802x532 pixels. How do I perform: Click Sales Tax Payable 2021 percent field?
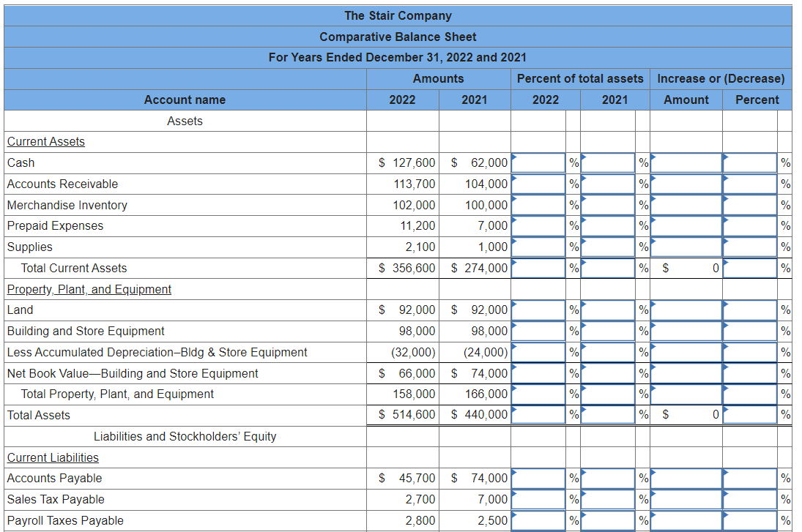pos(608,499)
